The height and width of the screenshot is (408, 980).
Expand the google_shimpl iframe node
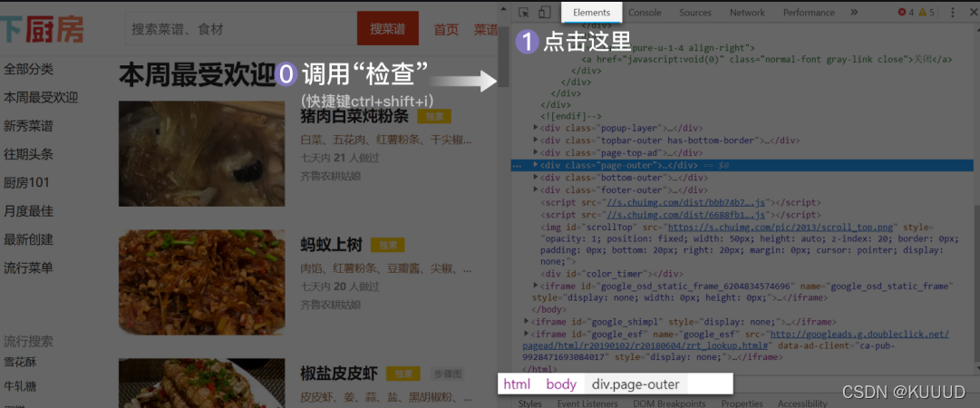pyautogui.click(x=527, y=321)
